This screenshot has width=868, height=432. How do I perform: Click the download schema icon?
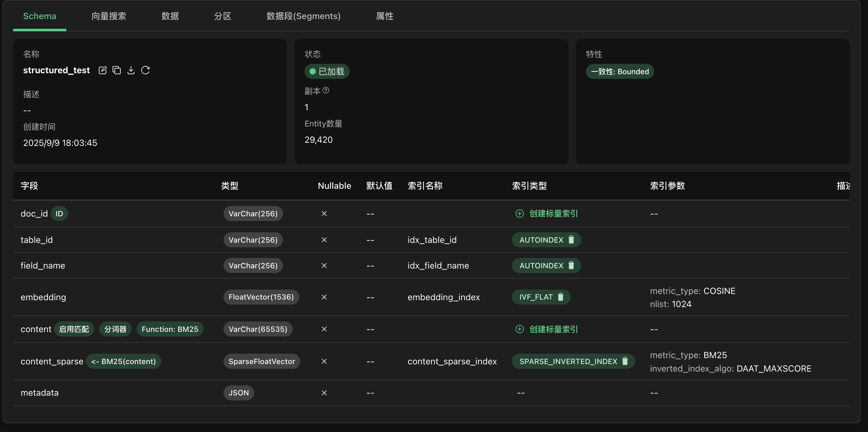[131, 70]
